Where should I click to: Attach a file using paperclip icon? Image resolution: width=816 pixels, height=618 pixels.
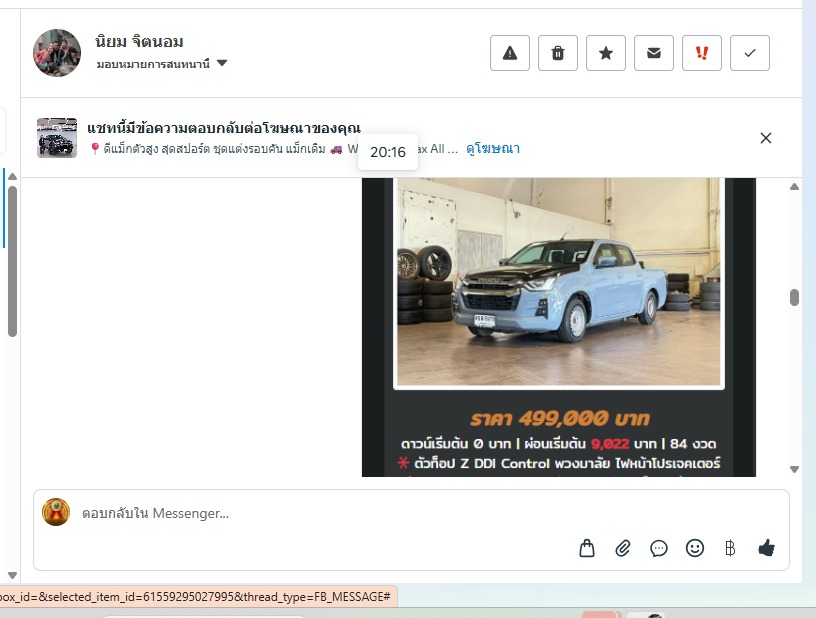623,548
